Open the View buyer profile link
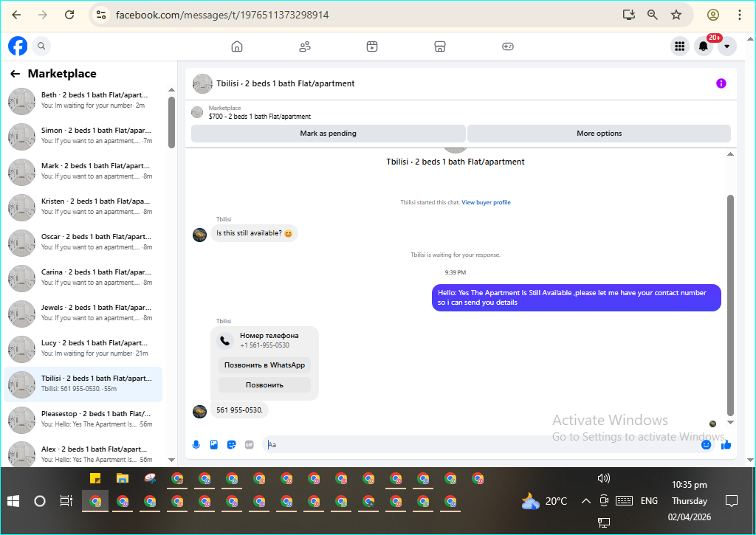Screen dimensions: 756x535 (x=486, y=202)
